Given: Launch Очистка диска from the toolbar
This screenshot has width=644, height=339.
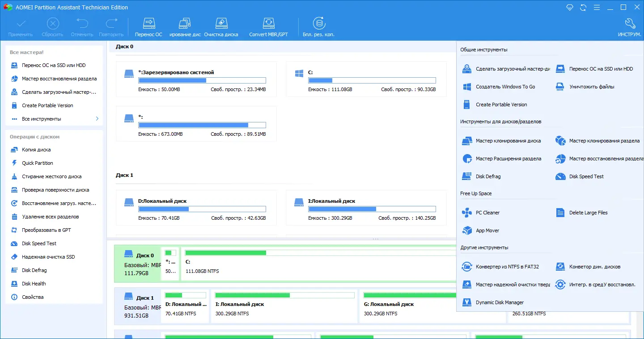Looking at the screenshot, I should coord(221,28).
